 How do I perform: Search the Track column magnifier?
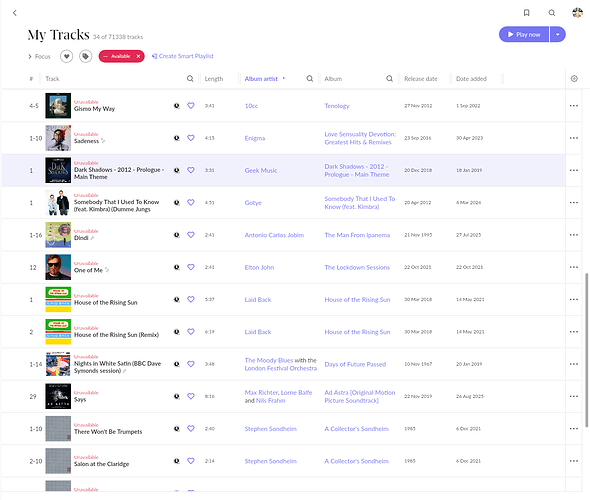click(x=190, y=79)
